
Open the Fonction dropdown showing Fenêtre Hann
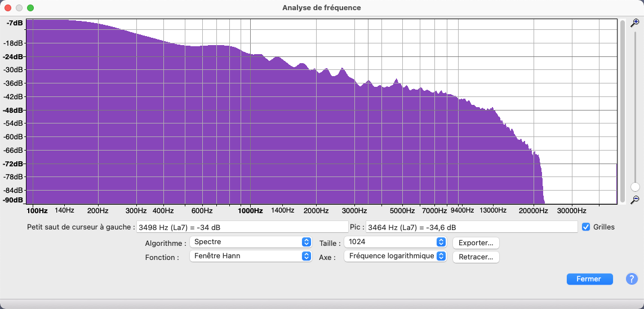(x=250, y=256)
